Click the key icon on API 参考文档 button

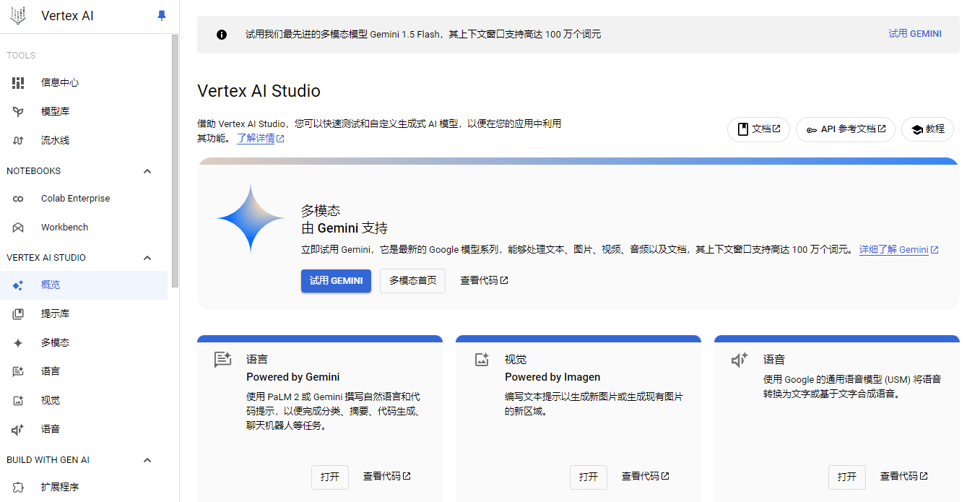click(x=812, y=130)
